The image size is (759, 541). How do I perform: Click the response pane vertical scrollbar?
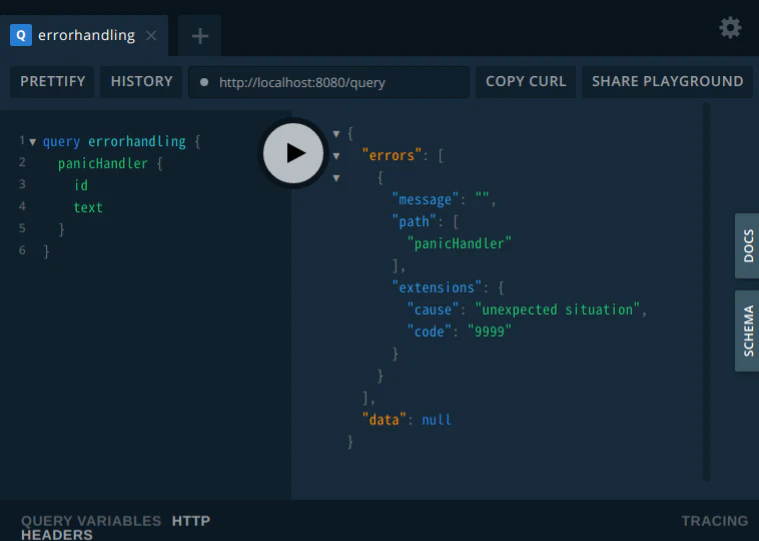(x=706, y=292)
